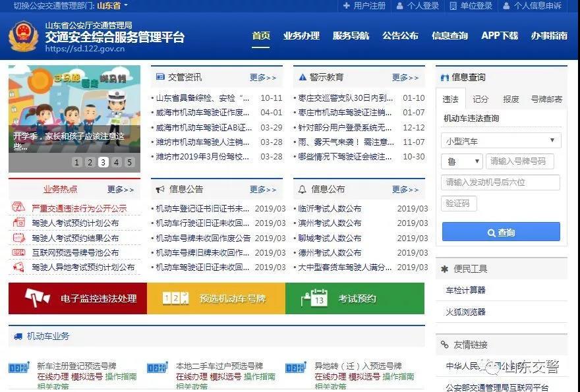Screen dimensions: 580x392
Task: Switch to the 记分 query tab
Action: pos(480,99)
